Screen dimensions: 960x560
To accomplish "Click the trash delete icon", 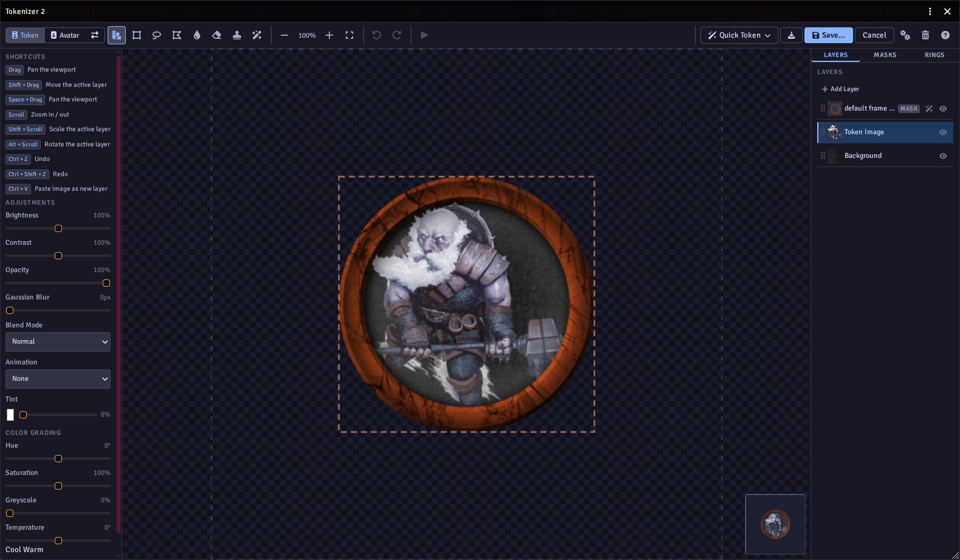I will click(925, 35).
